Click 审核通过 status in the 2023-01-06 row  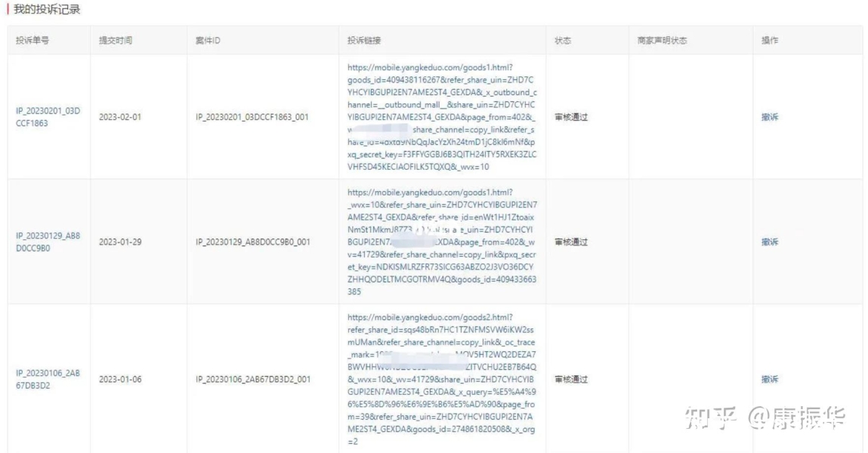pyautogui.click(x=570, y=379)
